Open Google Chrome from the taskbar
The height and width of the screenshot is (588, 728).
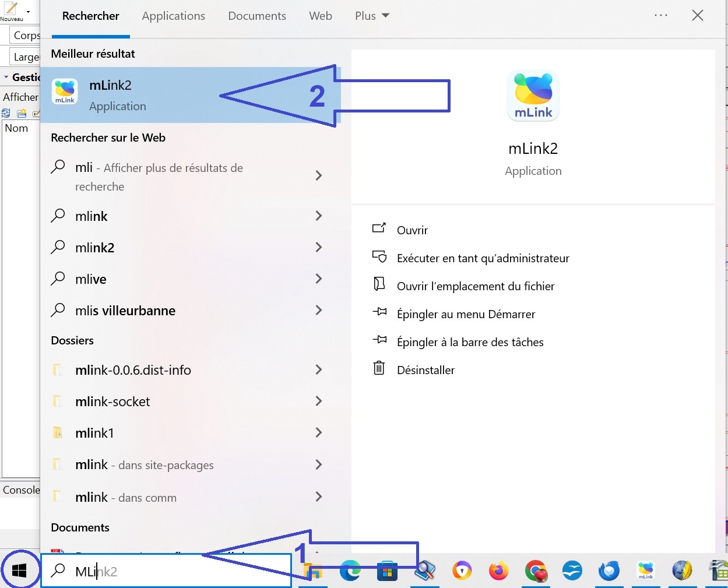535,571
